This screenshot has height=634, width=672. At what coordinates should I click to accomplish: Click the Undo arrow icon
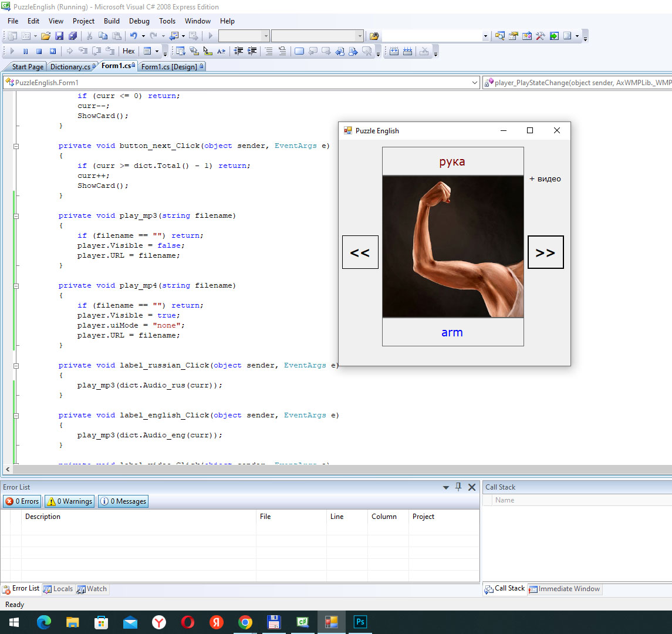[134, 36]
